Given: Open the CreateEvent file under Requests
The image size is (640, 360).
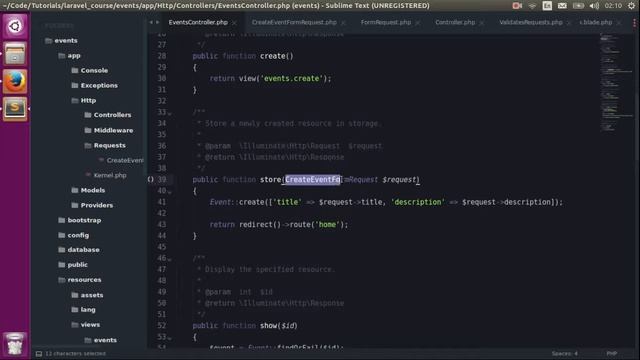Looking at the screenshot, I should pos(125,160).
